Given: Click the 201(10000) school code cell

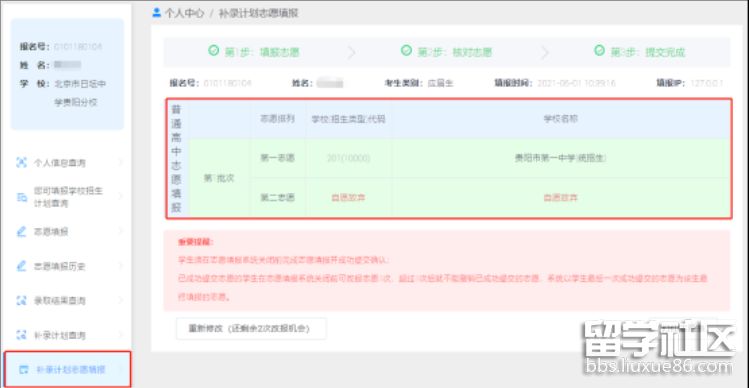Looking at the screenshot, I should click(x=348, y=158).
